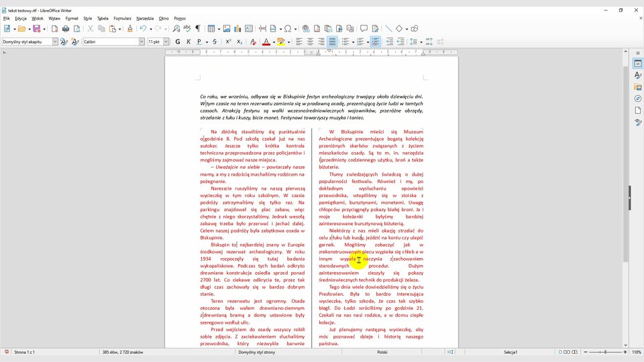The width and height of the screenshot is (644, 362).
Task: Open the Narzędzia menu
Action: click(144, 18)
